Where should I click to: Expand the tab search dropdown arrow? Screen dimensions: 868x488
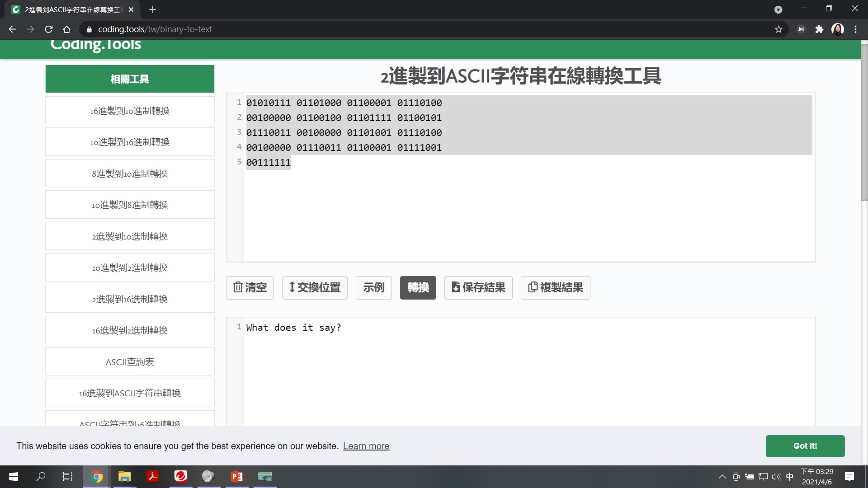[x=778, y=9]
